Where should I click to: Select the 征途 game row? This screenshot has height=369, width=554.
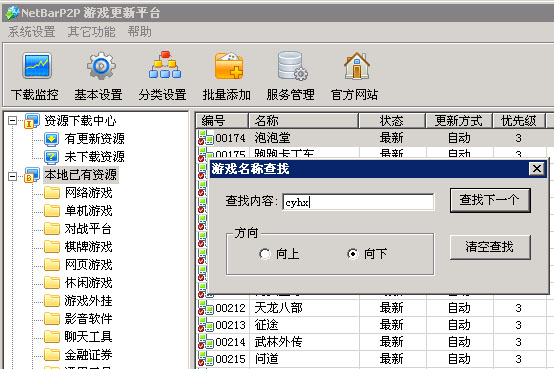pyautogui.click(x=375, y=325)
